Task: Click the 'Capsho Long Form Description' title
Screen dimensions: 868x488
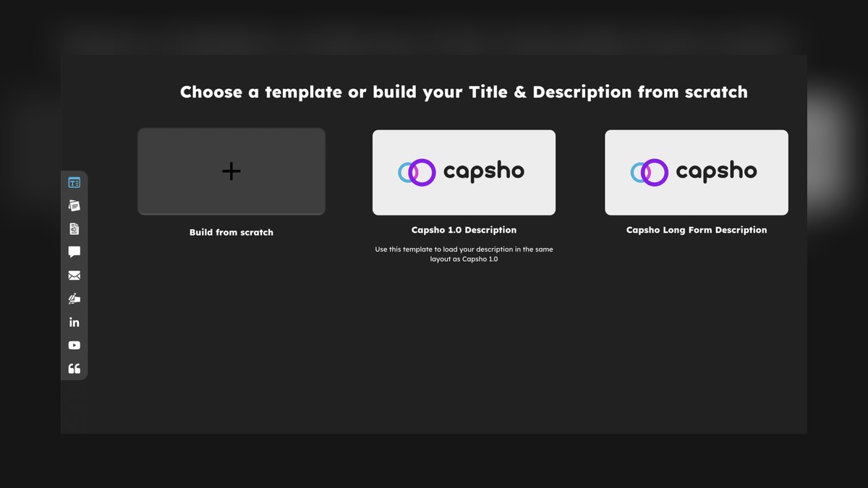Action: click(697, 230)
